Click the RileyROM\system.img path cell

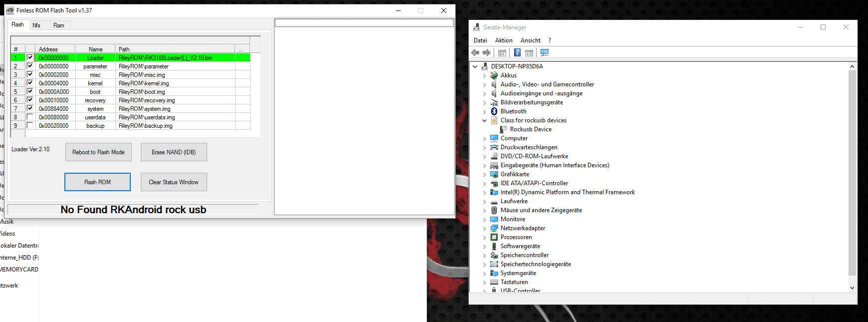[x=175, y=108]
